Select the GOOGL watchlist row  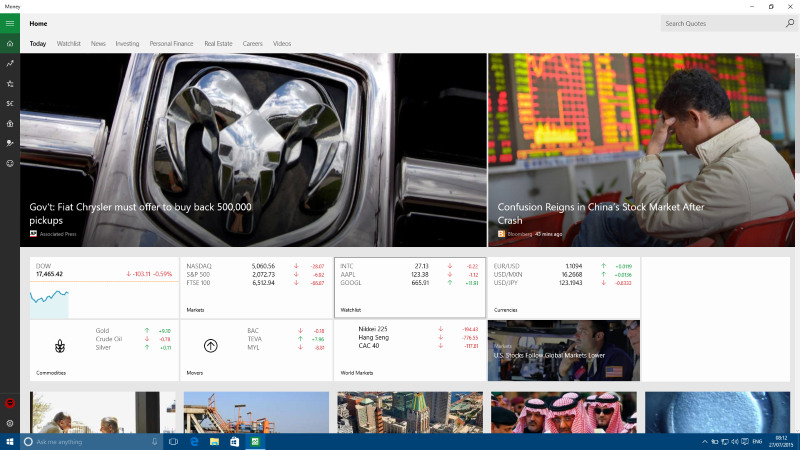[x=409, y=282]
